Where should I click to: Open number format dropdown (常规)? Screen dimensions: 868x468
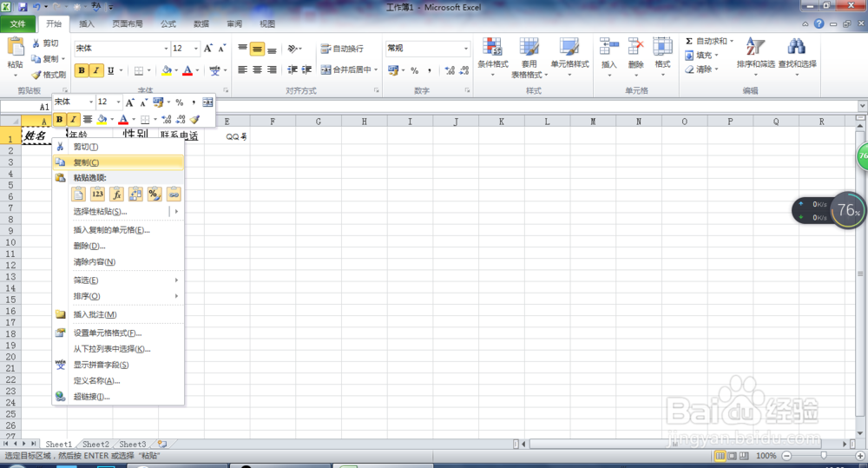[465, 49]
